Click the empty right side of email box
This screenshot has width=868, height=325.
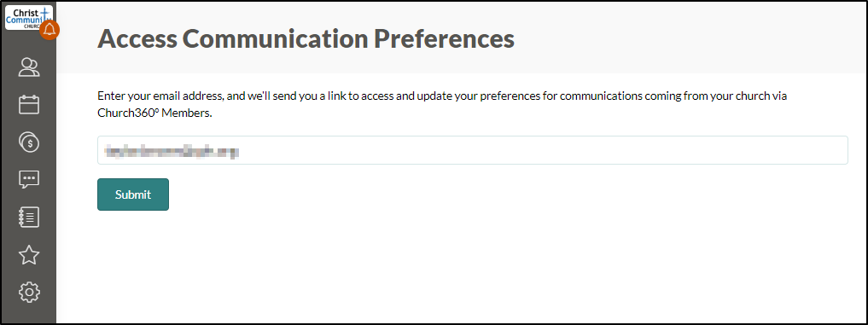[609, 150]
